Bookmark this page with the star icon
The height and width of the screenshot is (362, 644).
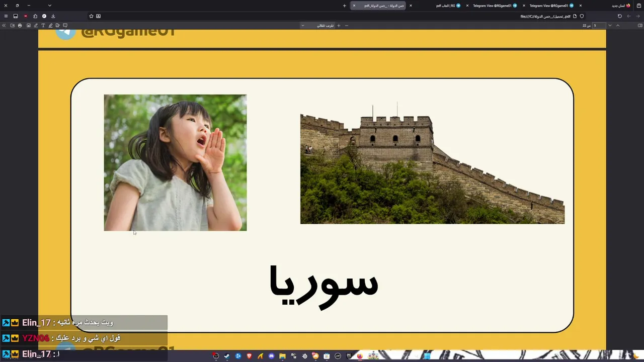click(x=91, y=16)
